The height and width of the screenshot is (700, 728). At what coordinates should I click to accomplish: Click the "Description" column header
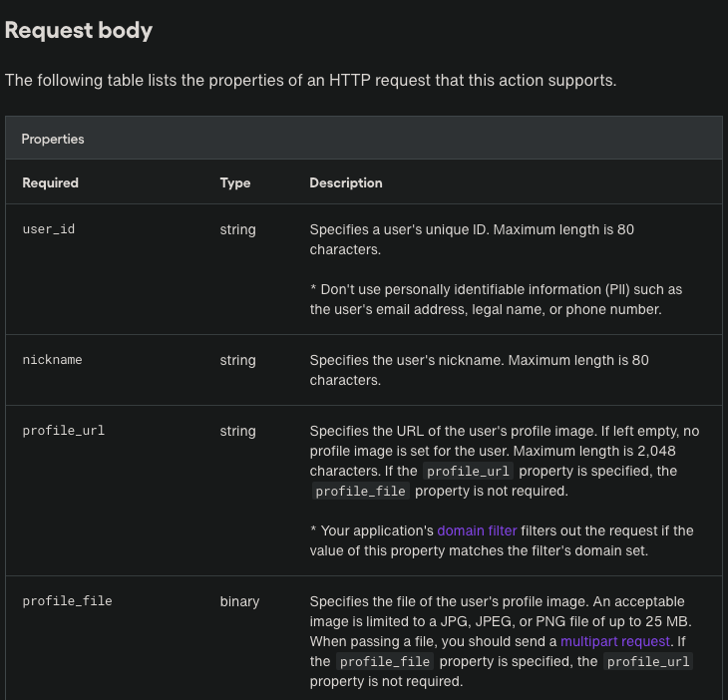click(346, 182)
